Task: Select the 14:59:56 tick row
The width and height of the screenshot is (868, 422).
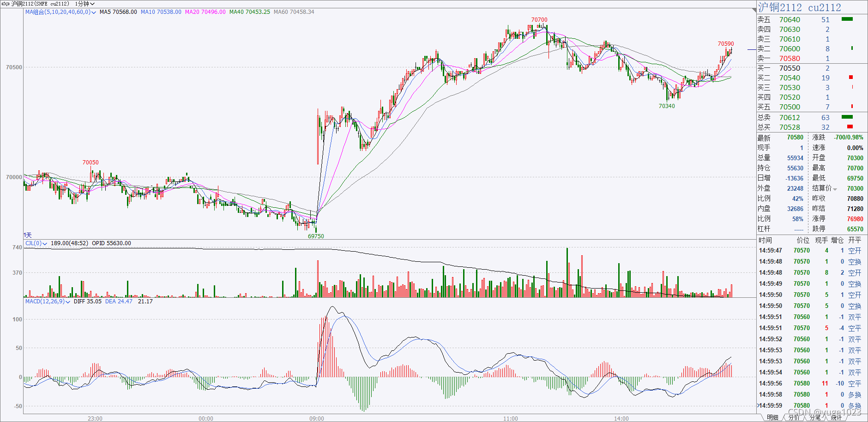Action: point(812,384)
